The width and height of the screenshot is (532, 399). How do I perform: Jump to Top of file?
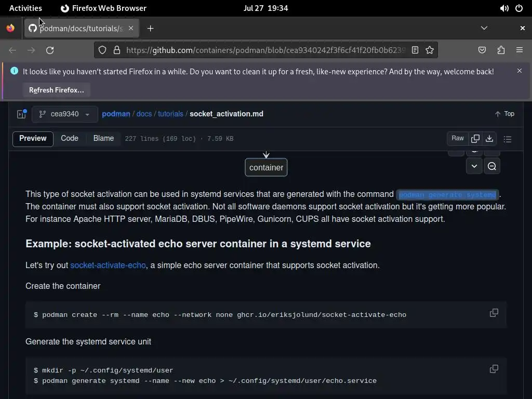pyautogui.click(x=504, y=114)
